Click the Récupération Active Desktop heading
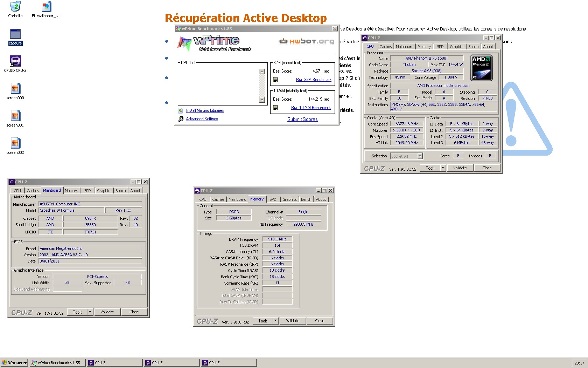588x368 pixels. point(246,18)
